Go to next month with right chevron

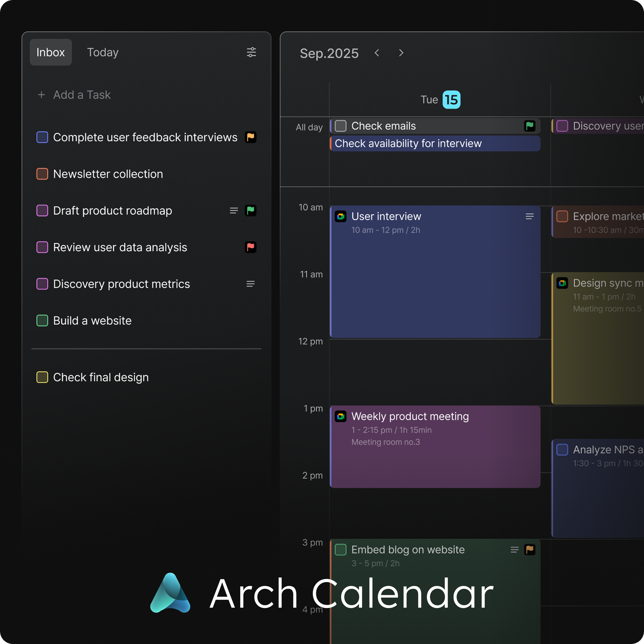pyautogui.click(x=401, y=53)
